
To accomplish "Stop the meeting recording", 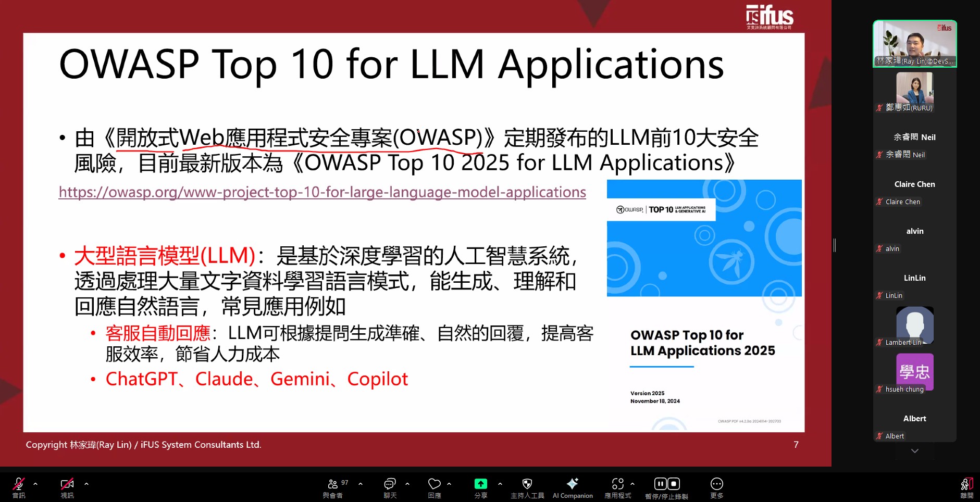I will (x=674, y=484).
